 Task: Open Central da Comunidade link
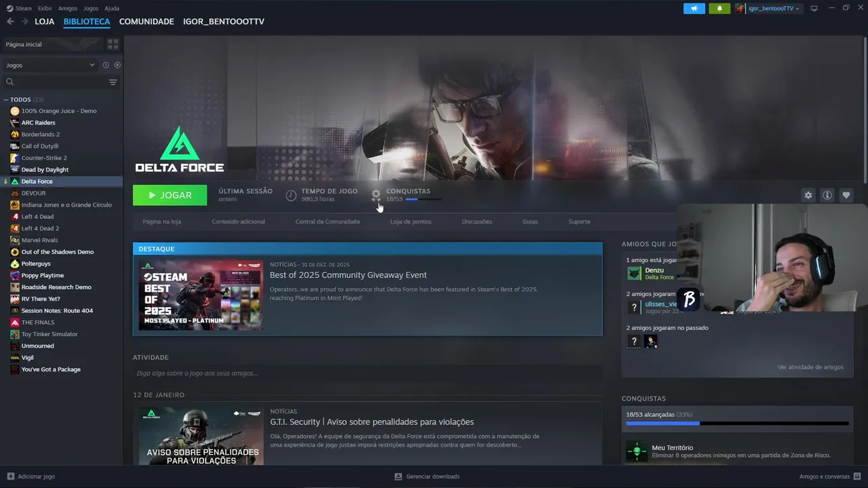[328, 222]
